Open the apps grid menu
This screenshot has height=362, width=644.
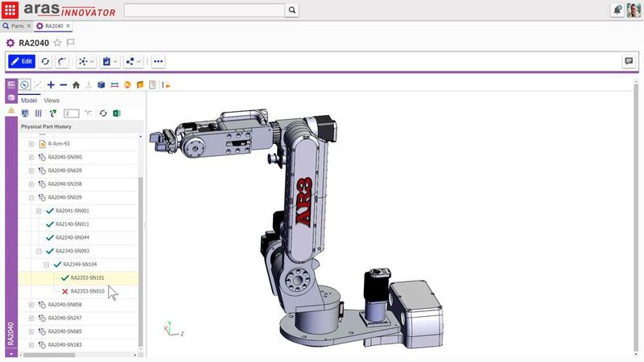pyautogui.click(x=10, y=10)
